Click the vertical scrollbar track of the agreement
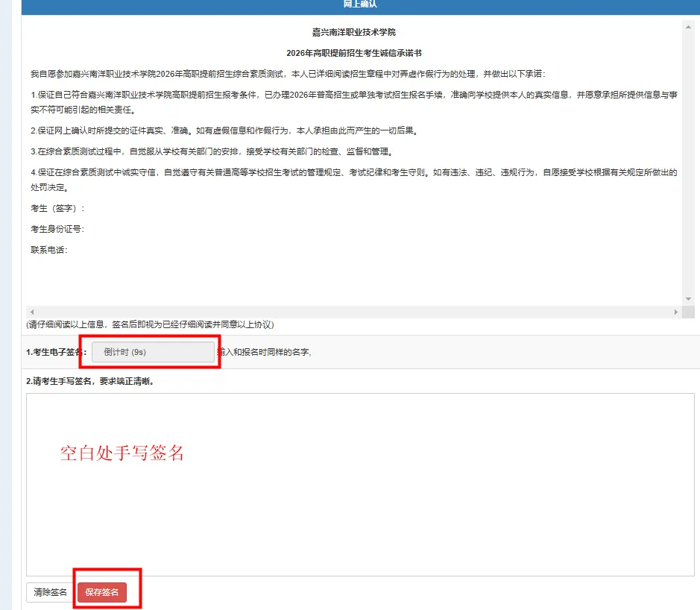 688,164
